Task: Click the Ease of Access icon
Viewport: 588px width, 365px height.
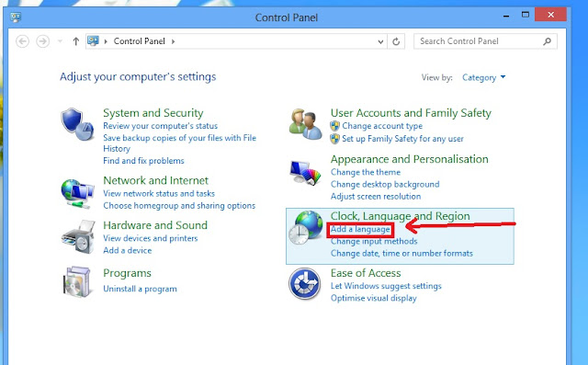Action: tap(304, 283)
